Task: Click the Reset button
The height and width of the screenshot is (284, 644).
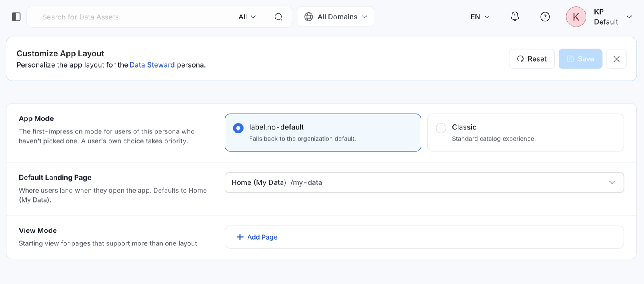Action: pyautogui.click(x=531, y=59)
